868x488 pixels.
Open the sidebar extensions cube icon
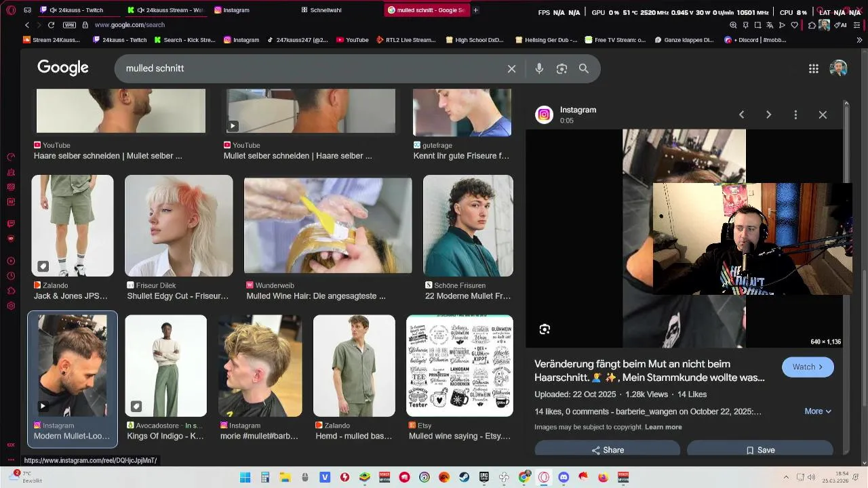click(x=11, y=291)
